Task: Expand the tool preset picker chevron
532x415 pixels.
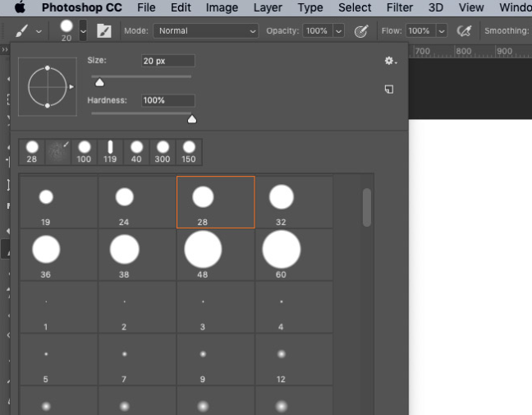Action: tap(39, 31)
